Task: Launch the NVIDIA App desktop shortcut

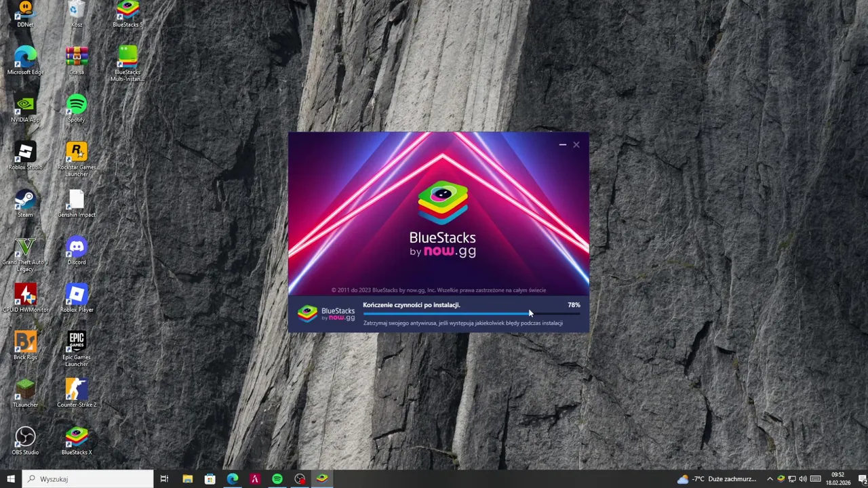Action: 25,108
